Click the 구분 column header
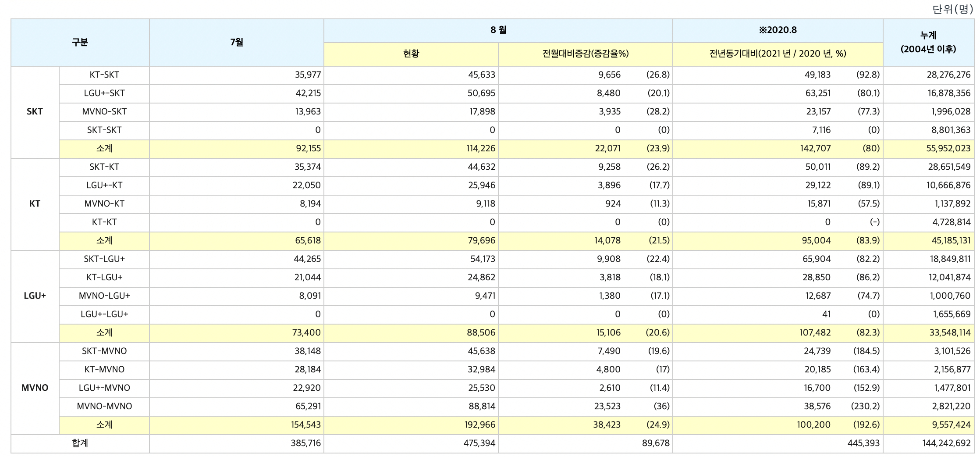Screen dimensions: 980x457 80,43
